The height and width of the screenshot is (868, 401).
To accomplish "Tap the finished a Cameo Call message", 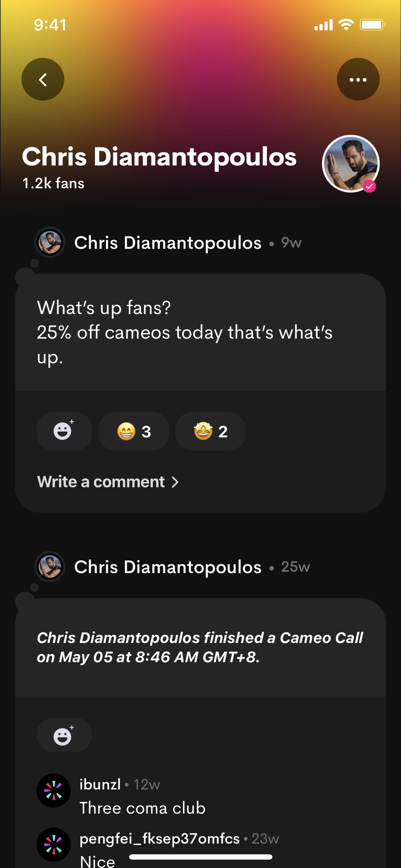I will [199, 647].
